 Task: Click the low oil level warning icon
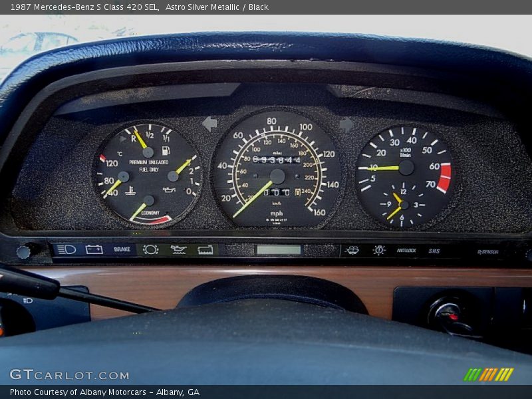178,250
